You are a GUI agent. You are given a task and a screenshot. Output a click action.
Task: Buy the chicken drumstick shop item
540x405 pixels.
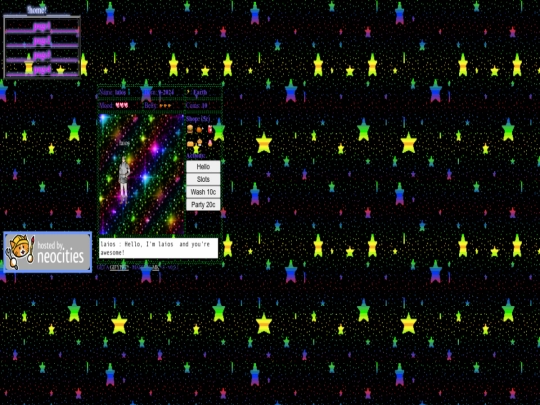click(x=199, y=130)
